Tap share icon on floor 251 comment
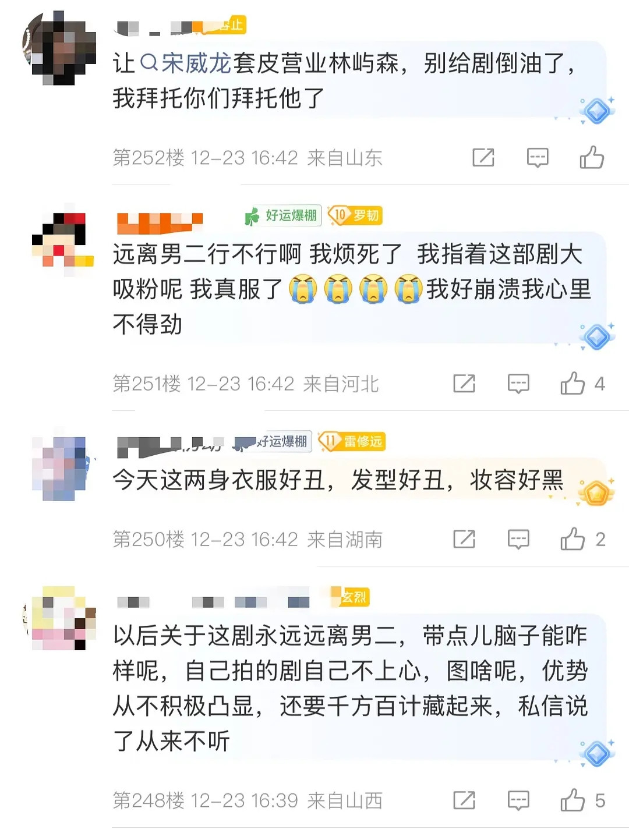 click(x=464, y=384)
